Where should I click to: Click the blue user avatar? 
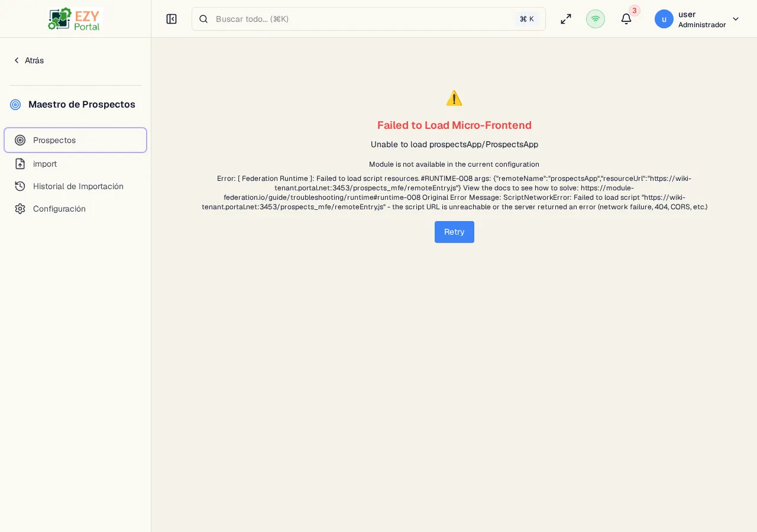pos(664,19)
